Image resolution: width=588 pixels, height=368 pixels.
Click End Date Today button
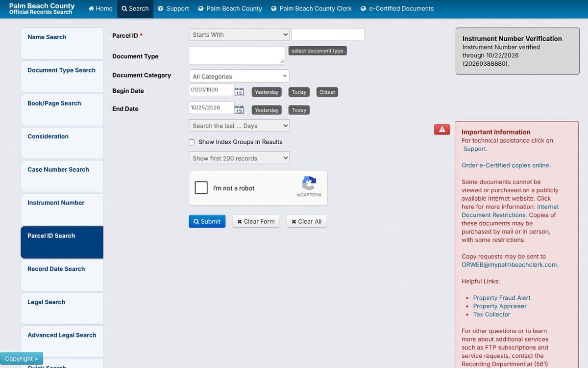(299, 110)
